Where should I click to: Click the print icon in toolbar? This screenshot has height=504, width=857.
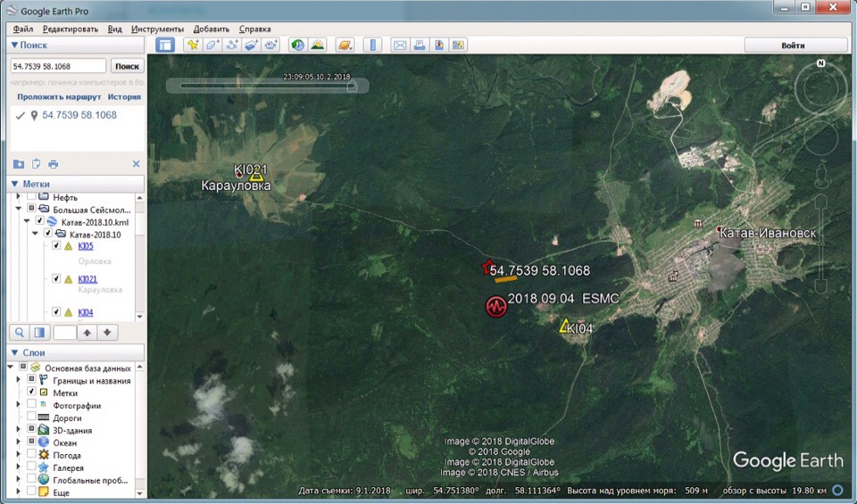coord(420,45)
